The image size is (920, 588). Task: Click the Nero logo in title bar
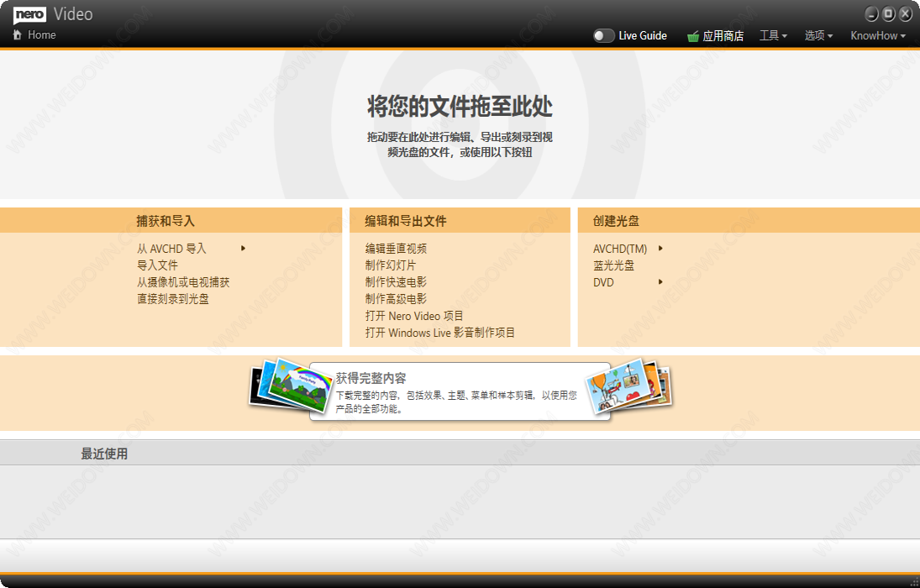point(30,13)
